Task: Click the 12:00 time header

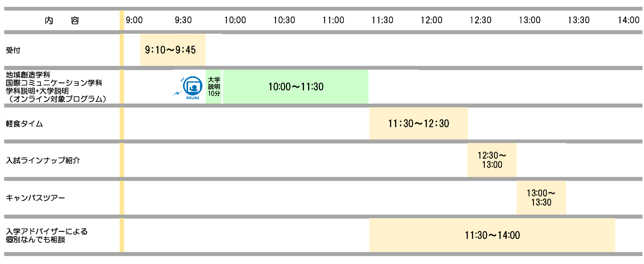Action: [431, 20]
